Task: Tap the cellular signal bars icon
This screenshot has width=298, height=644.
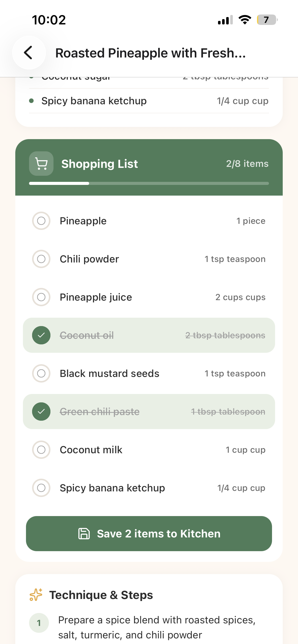Action: (225, 20)
